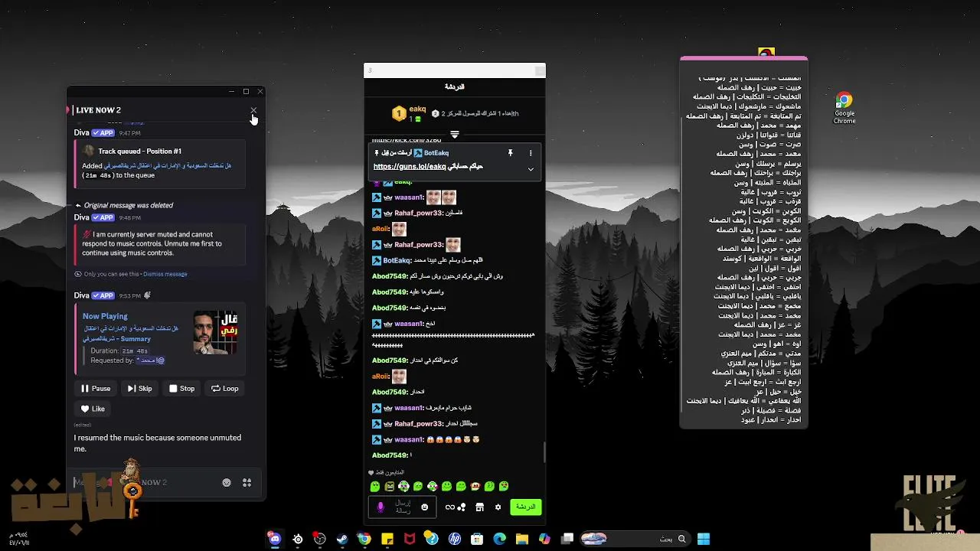980x551 pixels.
Task: Open McAfee from the taskbar
Action: [x=410, y=539]
